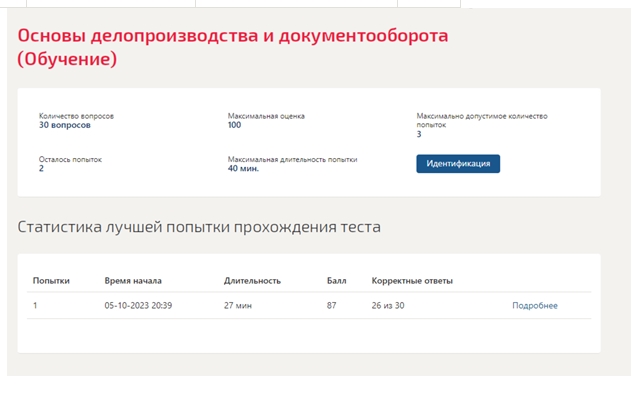Click the Длительность column header
Screen dimensions: 634x395
point(252,281)
